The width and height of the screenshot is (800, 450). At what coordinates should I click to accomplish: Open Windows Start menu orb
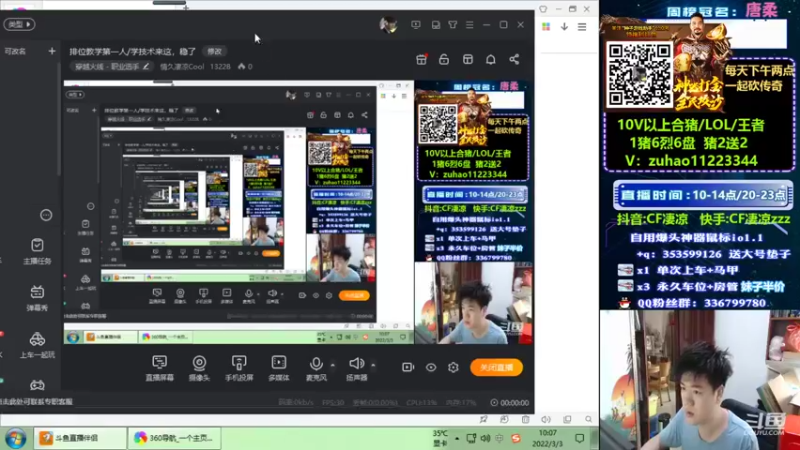pyautogui.click(x=15, y=438)
